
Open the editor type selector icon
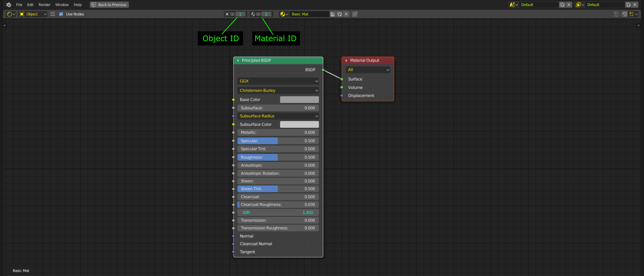click(x=11, y=14)
